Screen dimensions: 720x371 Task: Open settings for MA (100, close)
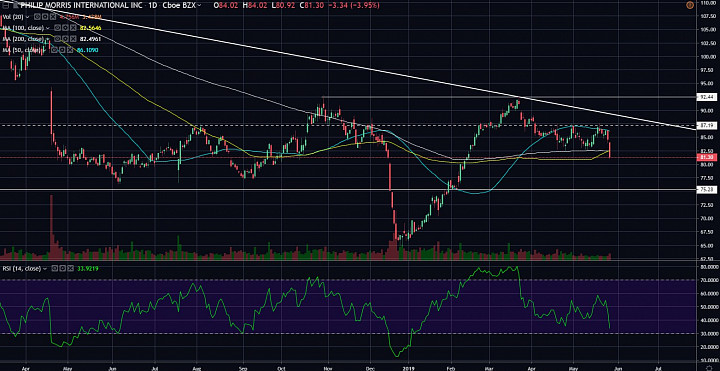pyautogui.click(x=65, y=28)
